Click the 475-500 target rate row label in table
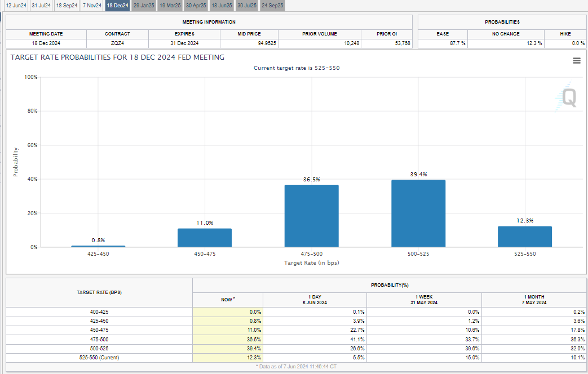Image resolution: width=588 pixels, height=374 pixels. tap(99, 340)
